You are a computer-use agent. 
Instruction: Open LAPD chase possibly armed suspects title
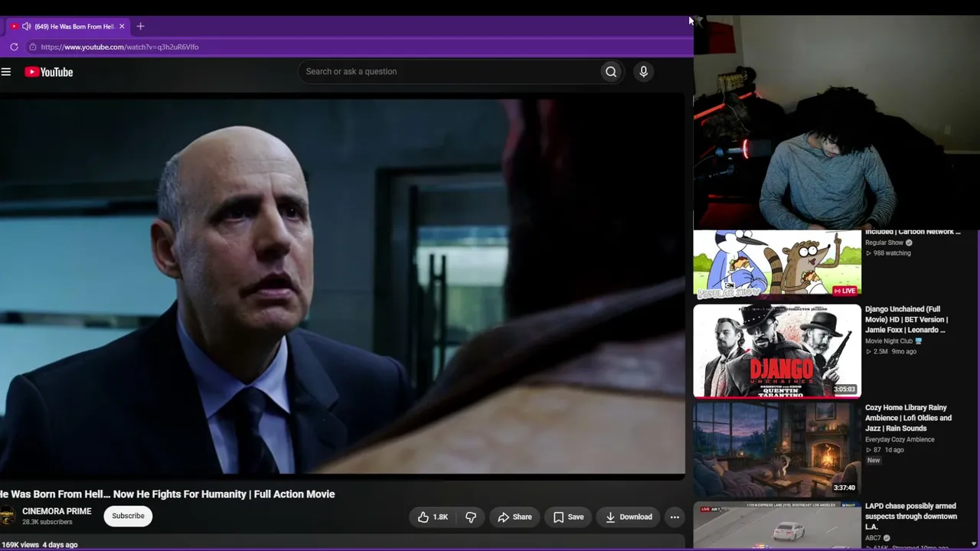tap(911, 517)
